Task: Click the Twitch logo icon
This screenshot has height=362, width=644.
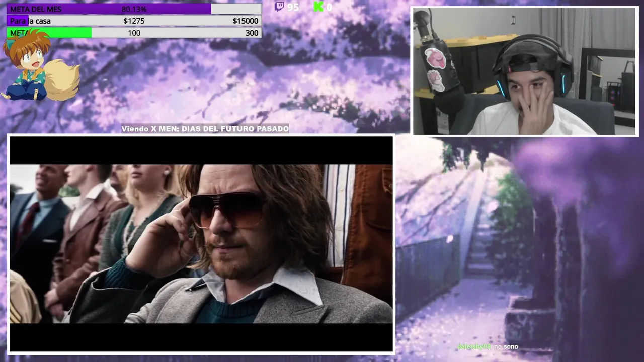Action: pyautogui.click(x=279, y=7)
